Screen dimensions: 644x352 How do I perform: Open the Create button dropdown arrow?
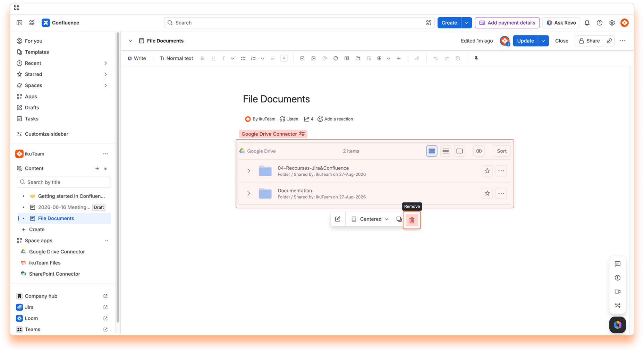[466, 23]
